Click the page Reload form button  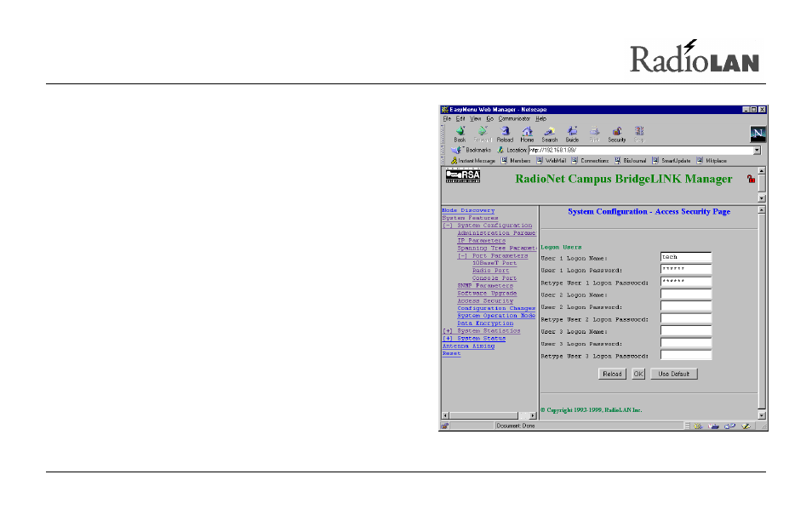pos(612,374)
